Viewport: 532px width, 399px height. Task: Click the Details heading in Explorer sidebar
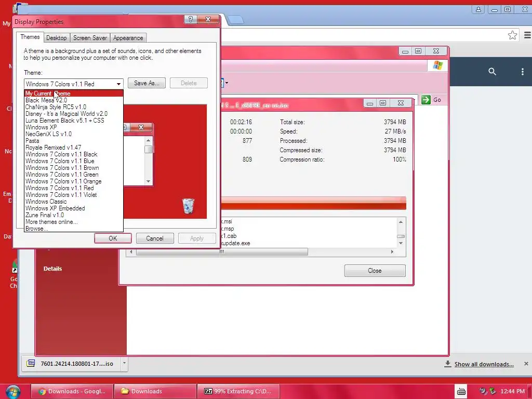coord(52,269)
